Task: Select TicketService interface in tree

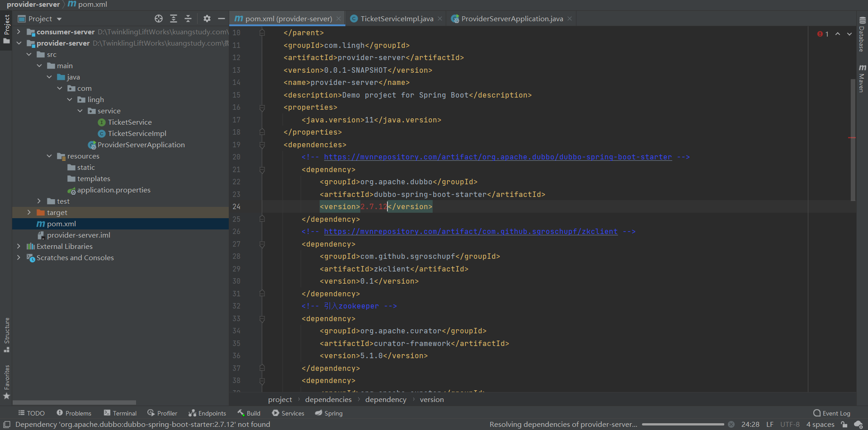Action: 130,122
